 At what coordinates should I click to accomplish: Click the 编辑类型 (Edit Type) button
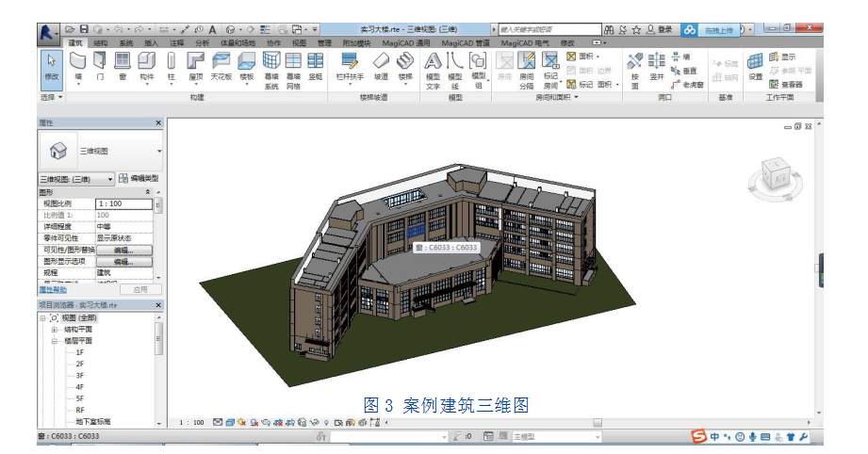(139, 179)
